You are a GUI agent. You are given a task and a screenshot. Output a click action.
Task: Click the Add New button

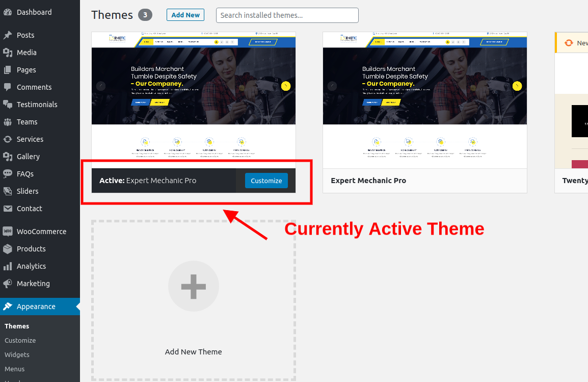[185, 15]
